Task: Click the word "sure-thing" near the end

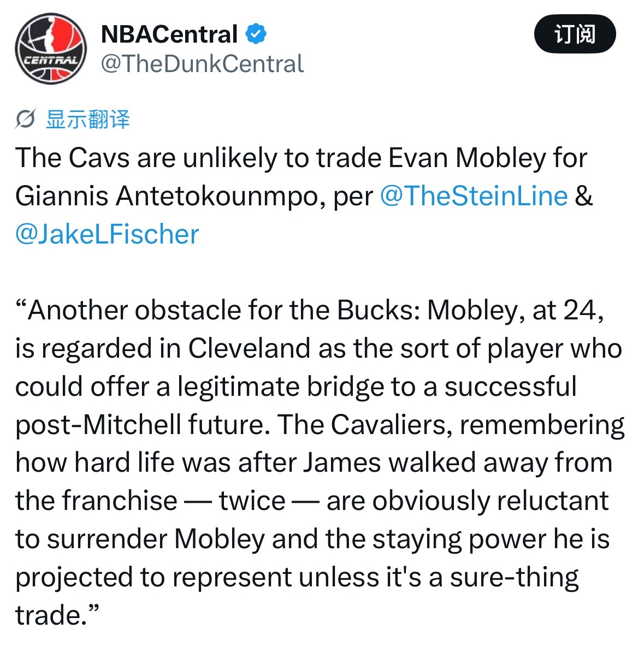Action: [514, 577]
